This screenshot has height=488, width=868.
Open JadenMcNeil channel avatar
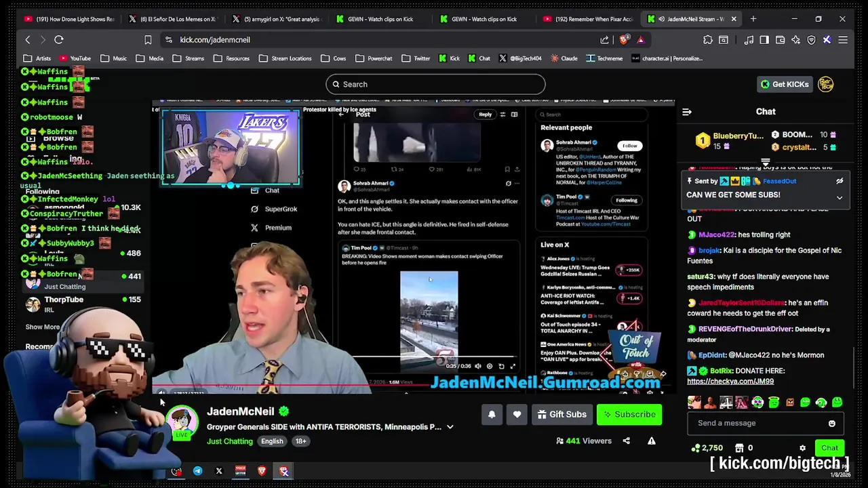182,421
